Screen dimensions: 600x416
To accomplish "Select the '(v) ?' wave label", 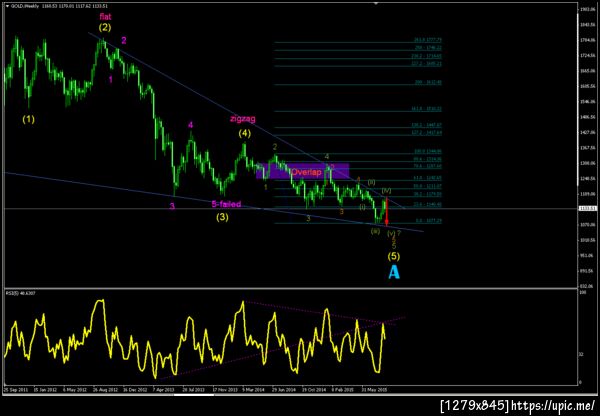I will [x=394, y=233].
